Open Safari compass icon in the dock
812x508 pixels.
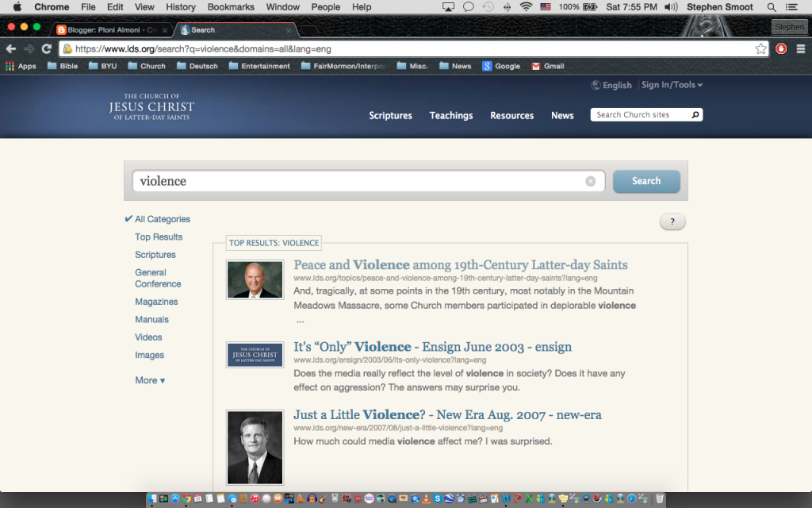(x=631, y=498)
